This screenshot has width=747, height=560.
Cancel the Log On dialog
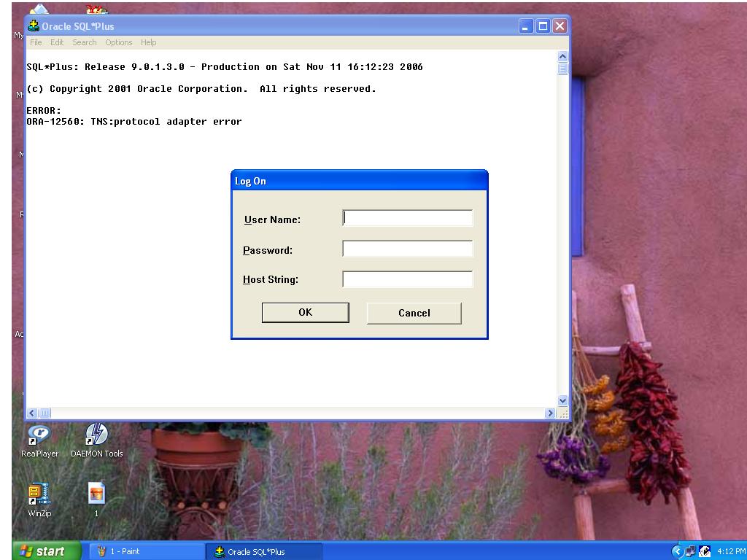pyautogui.click(x=414, y=313)
